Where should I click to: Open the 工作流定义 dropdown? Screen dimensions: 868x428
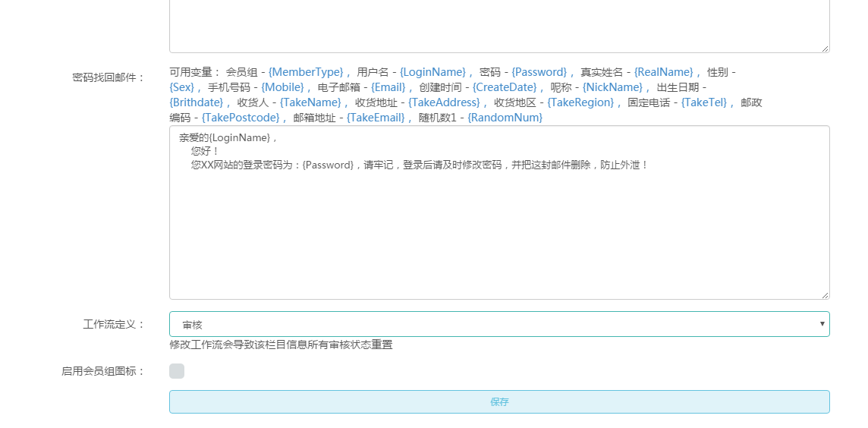click(499, 324)
